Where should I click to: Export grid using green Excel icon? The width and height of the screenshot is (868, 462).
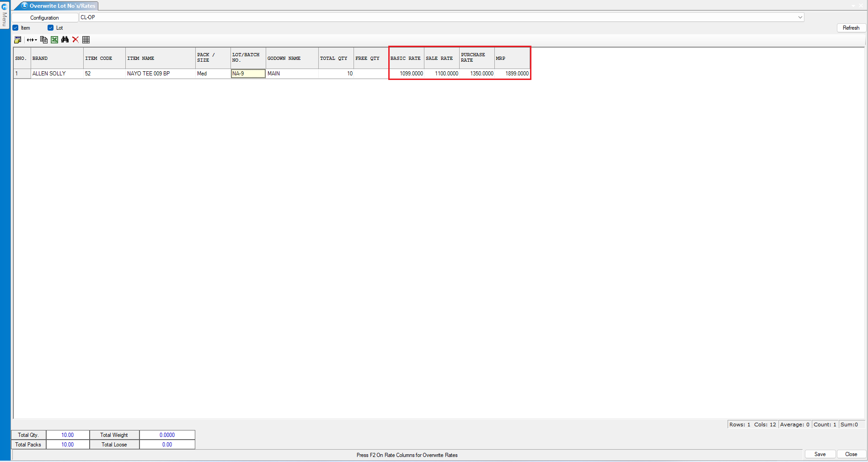tap(54, 40)
